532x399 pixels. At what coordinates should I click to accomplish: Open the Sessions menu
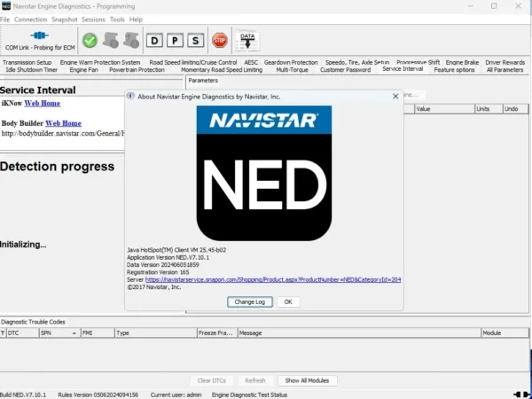point(93,20)
